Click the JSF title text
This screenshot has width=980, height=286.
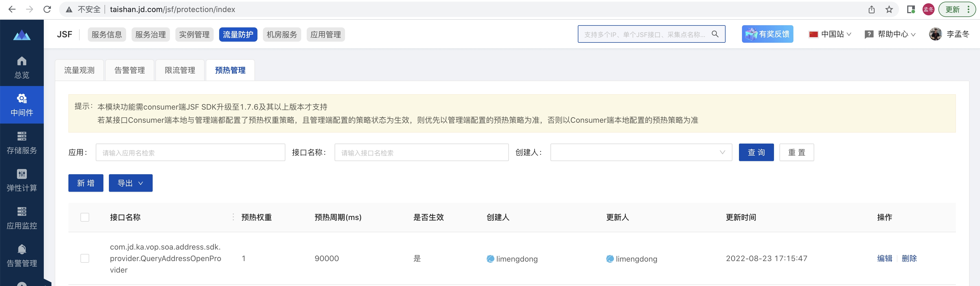[x=64, y=35]
